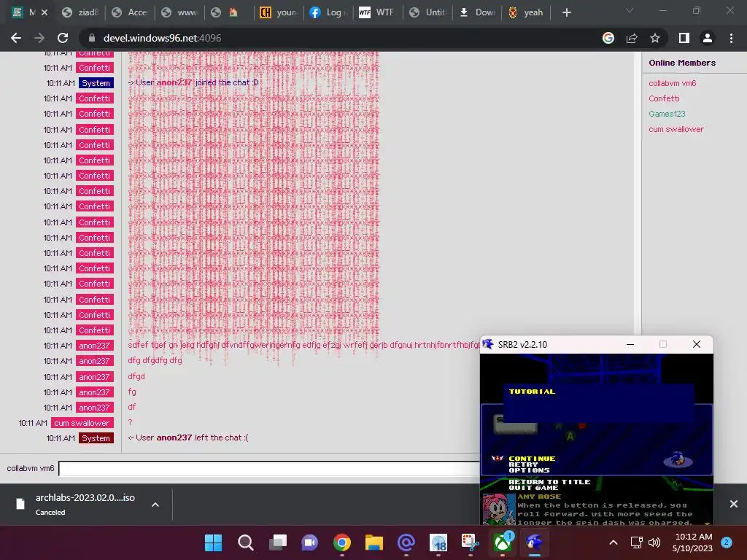Open a new browser tab
747x560 pixels.
[566, 12]
